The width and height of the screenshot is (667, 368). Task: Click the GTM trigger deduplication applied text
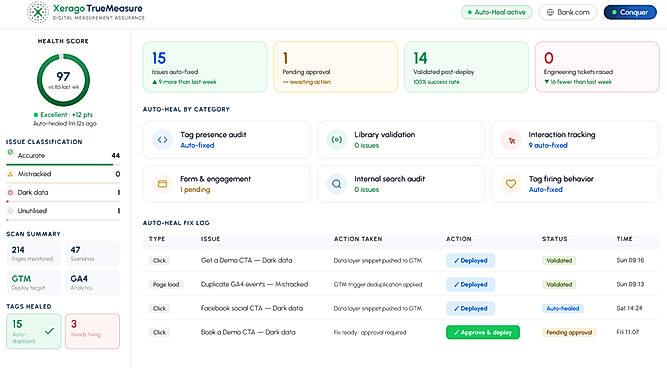pyautogui.click(x=378, y=285)
